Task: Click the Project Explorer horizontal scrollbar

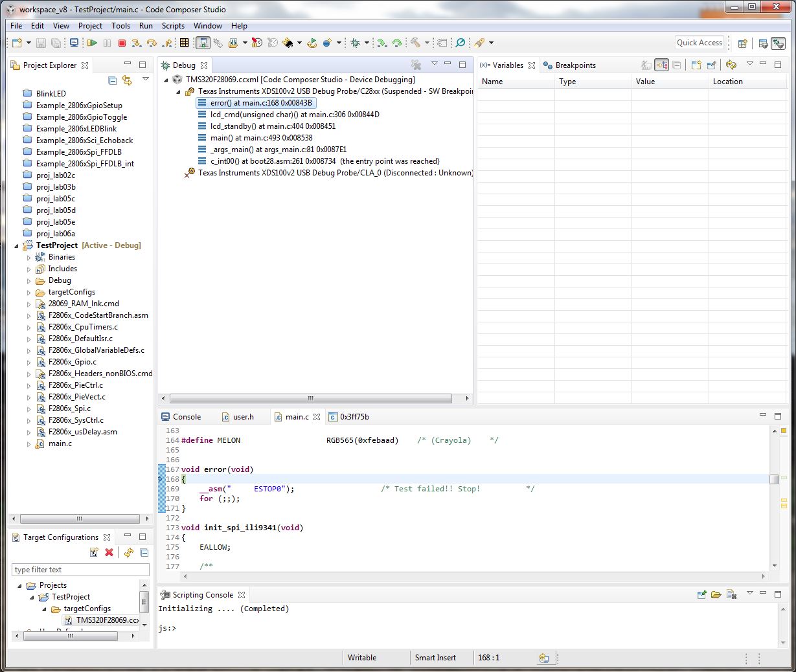Action: 80,519
